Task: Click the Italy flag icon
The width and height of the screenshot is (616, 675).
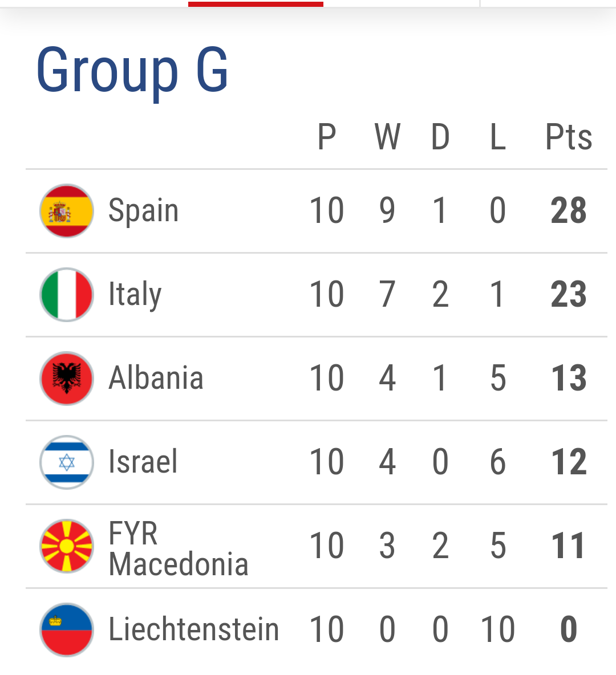Action: tap(67, 295)
